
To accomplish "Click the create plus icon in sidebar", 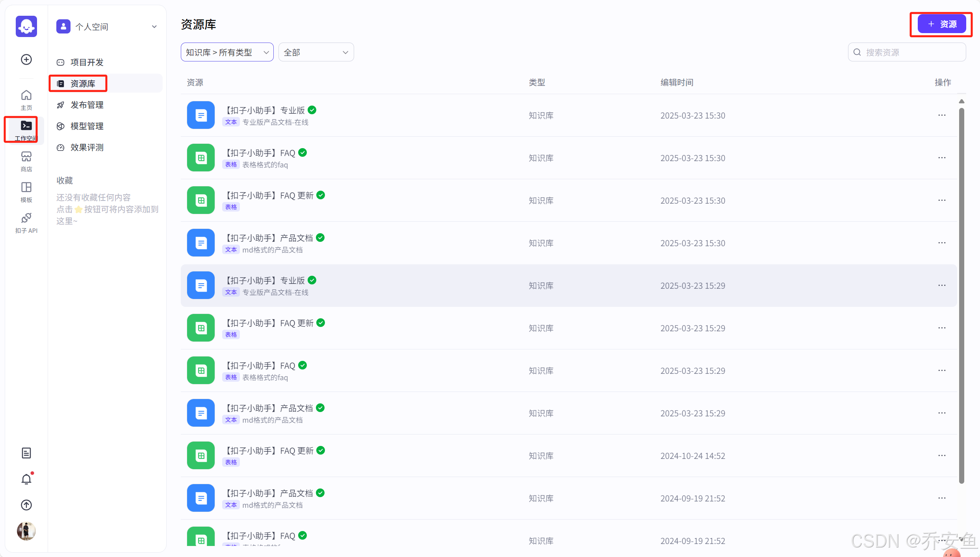I will (26, 59).
